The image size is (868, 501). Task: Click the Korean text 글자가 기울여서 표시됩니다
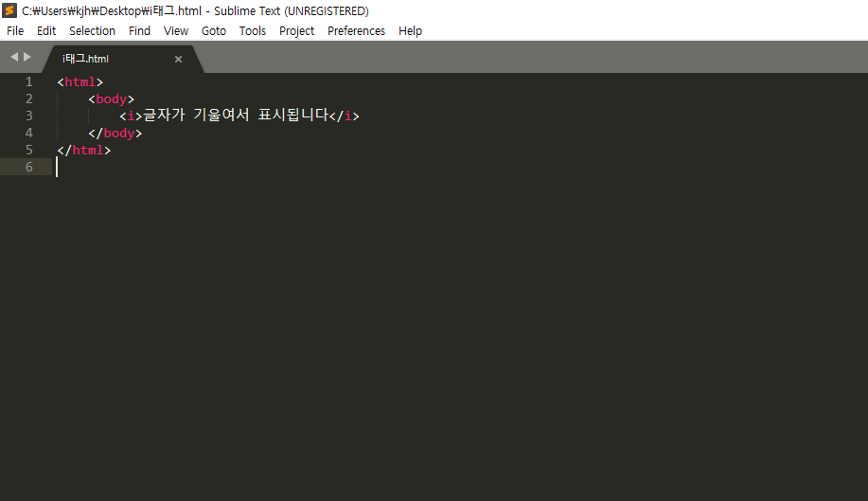[x=236, y=116]
